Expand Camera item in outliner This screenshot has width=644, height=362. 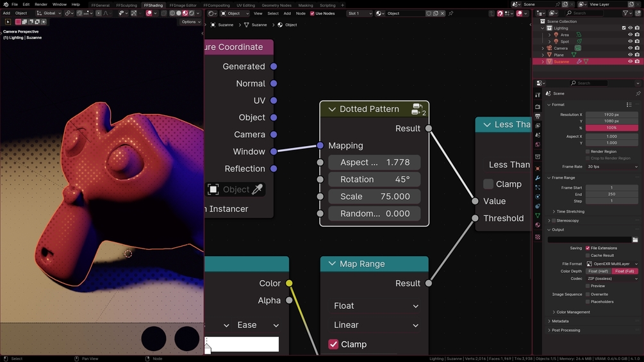(x=543, y=48)
